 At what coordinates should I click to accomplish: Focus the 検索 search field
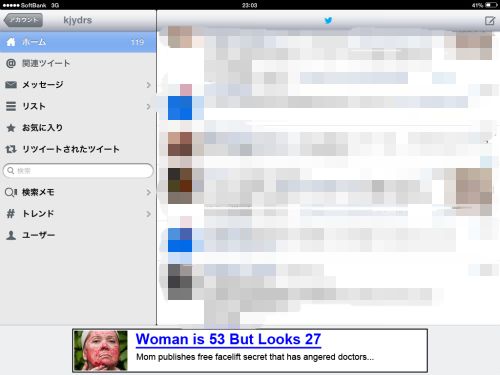point(78,171)
